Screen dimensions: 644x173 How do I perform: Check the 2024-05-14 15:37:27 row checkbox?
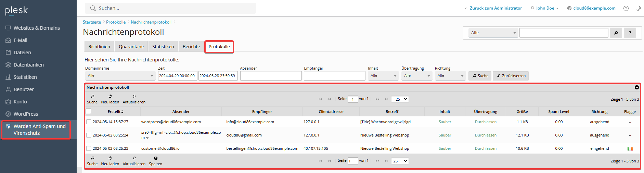pyautogui.click(x=89, y=122)
